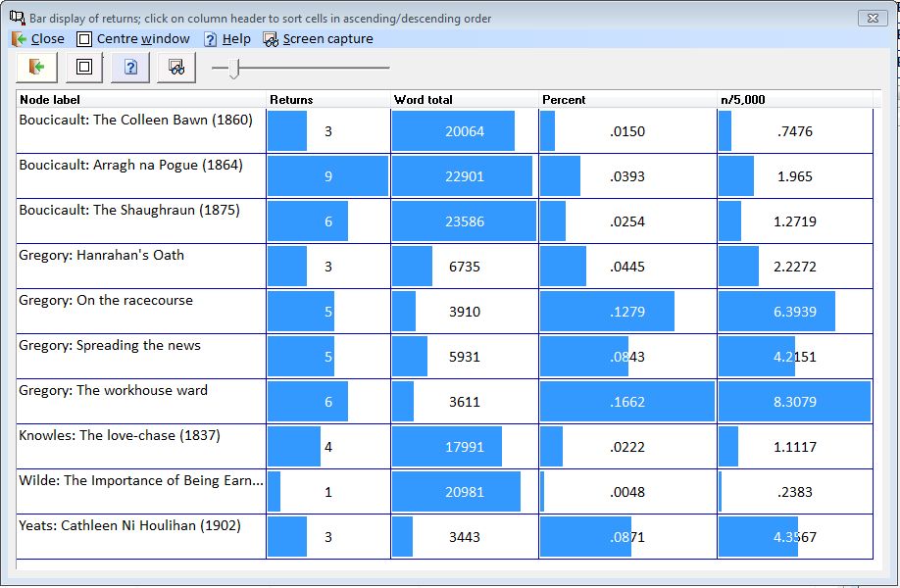Screen dimensions: 900x588
Task: Click returns cell 9 for Arragh na Pogue
Action: pyautogui.click(x=328, y=176)
